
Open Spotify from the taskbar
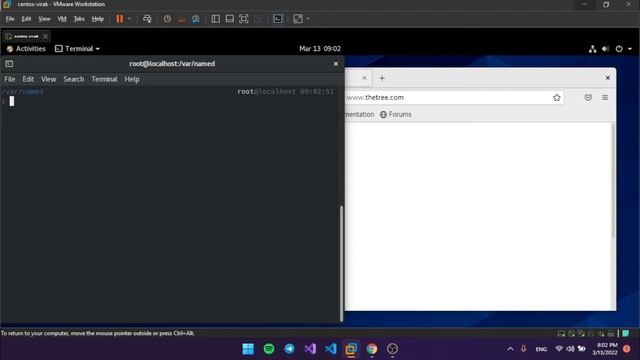[269, 349]
